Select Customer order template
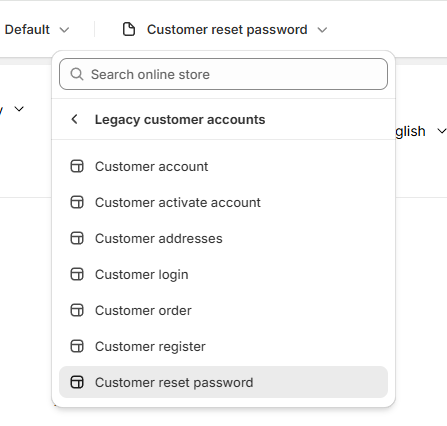 [223, 310]
